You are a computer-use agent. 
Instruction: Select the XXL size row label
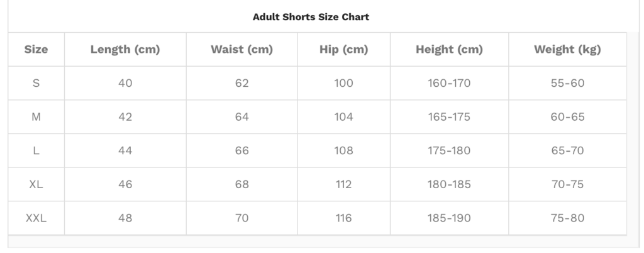[x=36, y=218]
